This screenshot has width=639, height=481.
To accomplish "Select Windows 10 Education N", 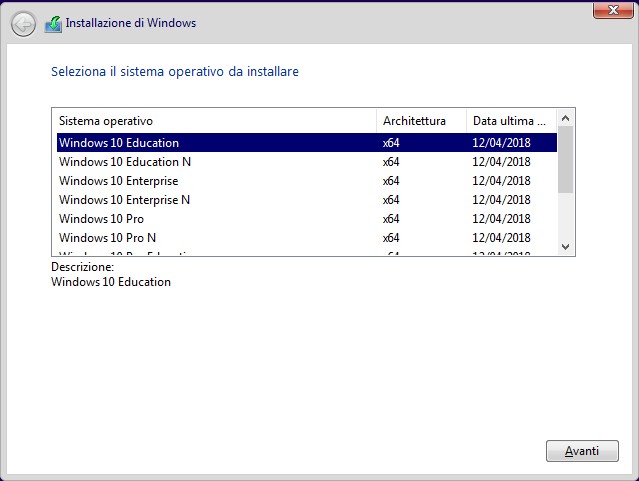I will click(x=306, y=162).
